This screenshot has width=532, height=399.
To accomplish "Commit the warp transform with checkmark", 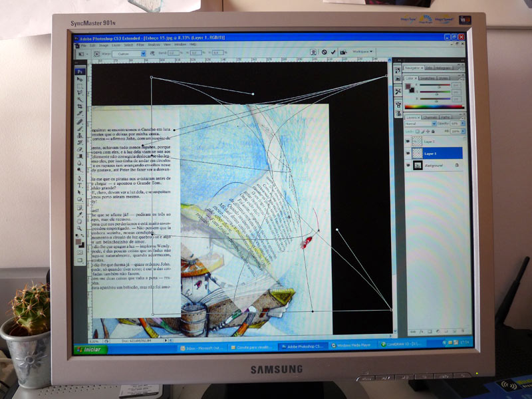I will tap(333, 52).
